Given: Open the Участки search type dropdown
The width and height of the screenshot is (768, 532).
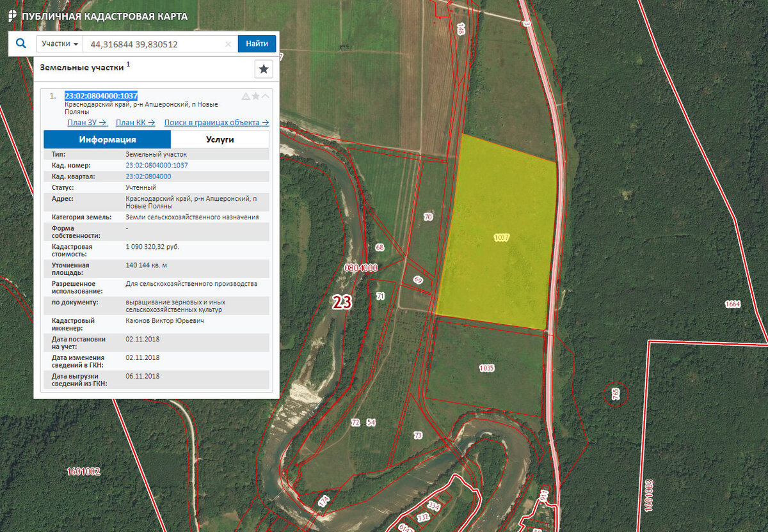Looking at the screenshot, I should tap(60, 44).
